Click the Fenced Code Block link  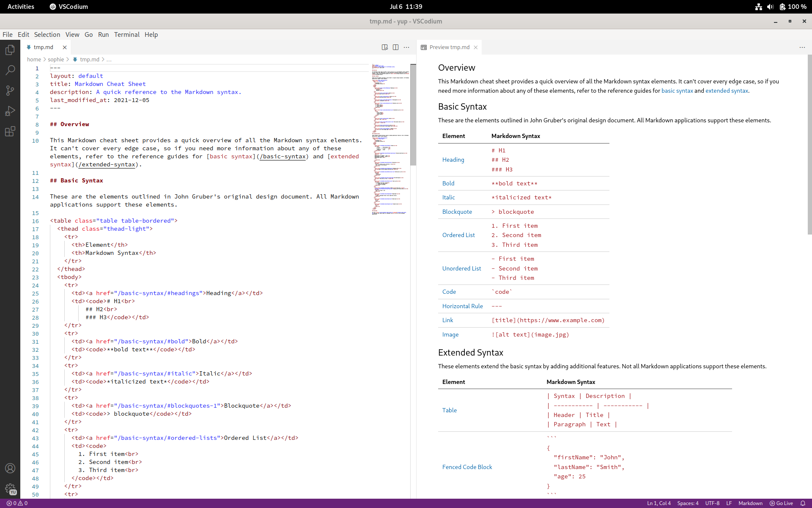tap(467, 467)
